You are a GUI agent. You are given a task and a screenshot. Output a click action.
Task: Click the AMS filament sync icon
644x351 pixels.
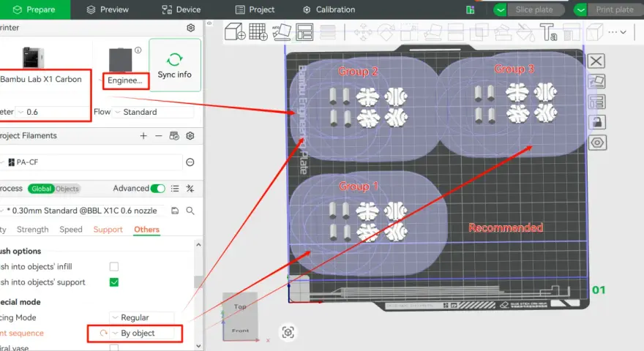174,136
